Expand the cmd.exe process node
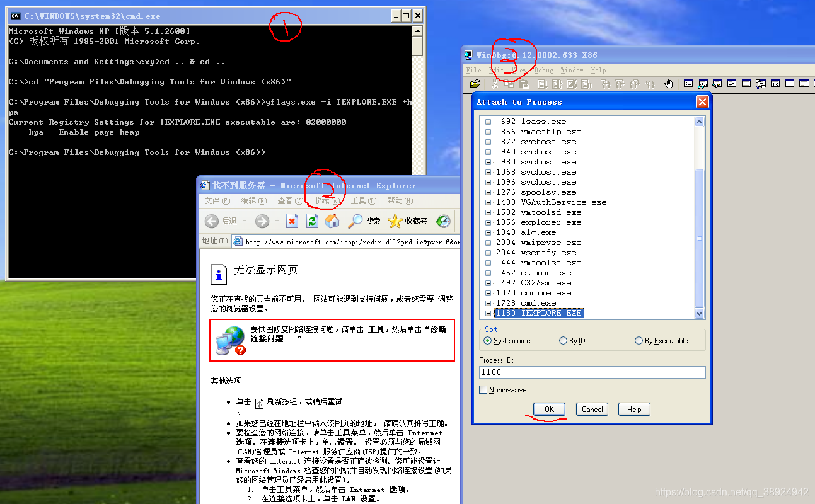This screenshot has width=815, height=504. [x=488, y=303]
